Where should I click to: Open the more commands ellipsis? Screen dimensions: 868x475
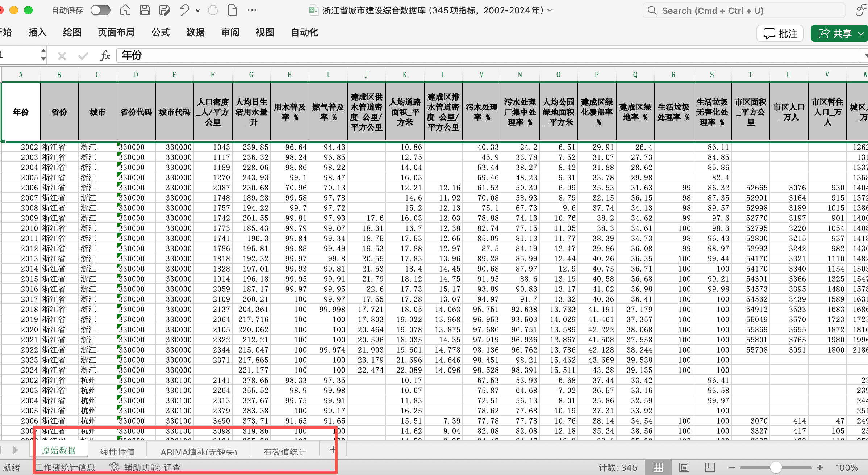252,10
